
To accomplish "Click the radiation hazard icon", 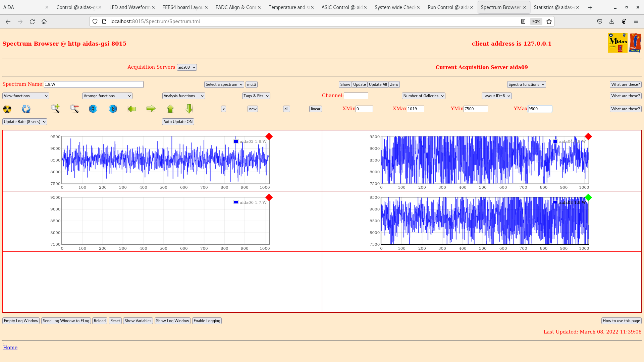I will coord(7,109).
